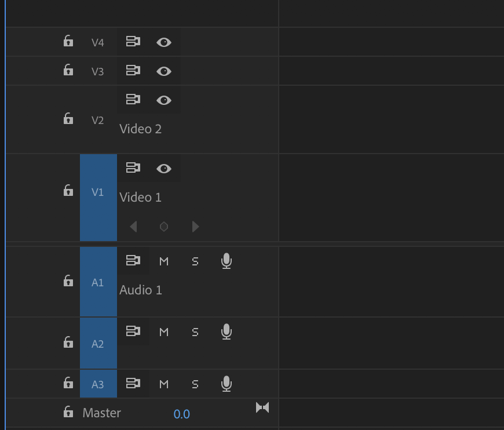This screenshot has height=430, width=504.
Task: Go to previous keyframe on Video 1
Action: (x=133, y=227)
